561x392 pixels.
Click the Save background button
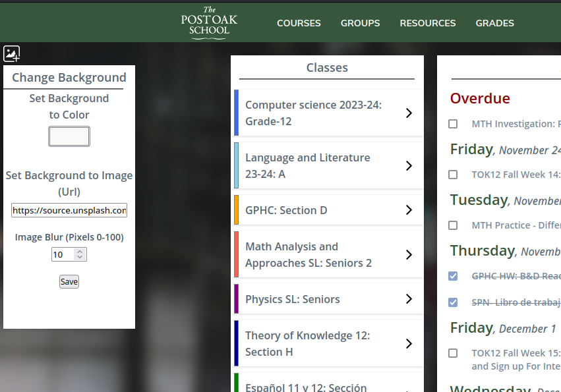[x=69, y=282]
